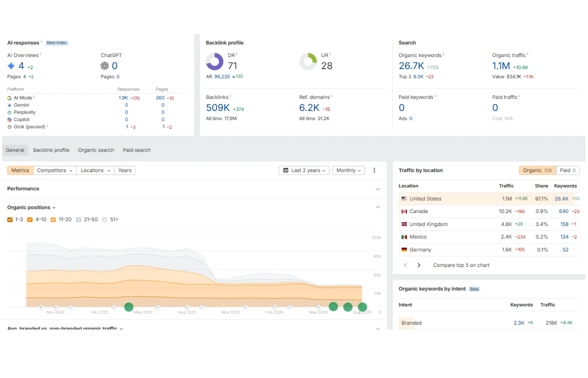The height and width of the screenshot is (378, 588).
Task: Open the General tab
Action: 15,150
